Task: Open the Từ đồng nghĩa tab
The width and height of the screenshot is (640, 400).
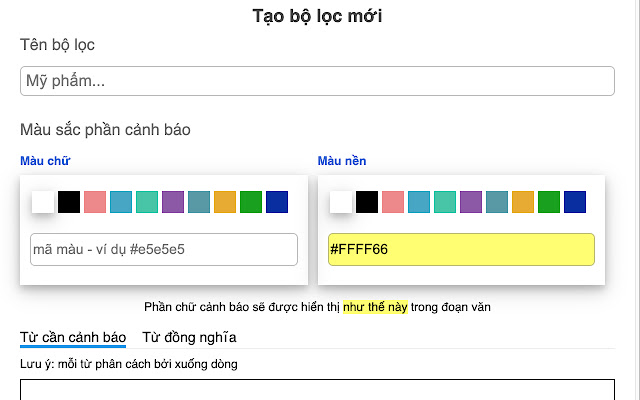Action: (x=189, y=337)
